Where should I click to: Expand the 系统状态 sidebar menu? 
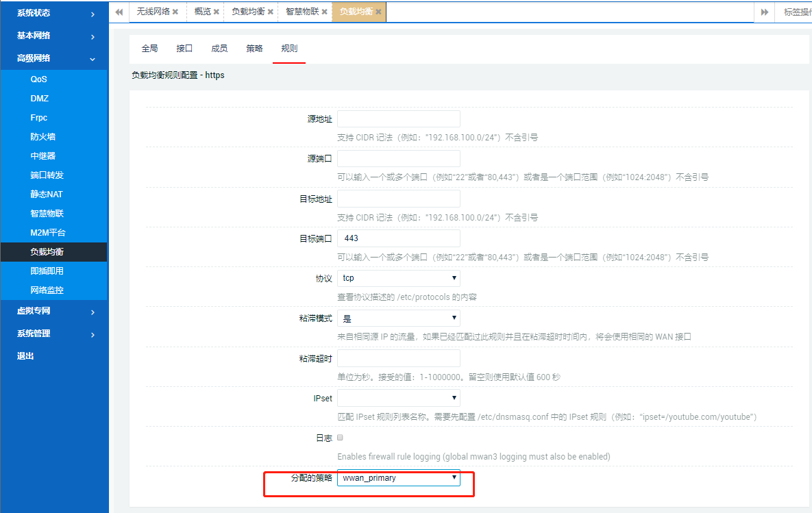click(53, 13)
